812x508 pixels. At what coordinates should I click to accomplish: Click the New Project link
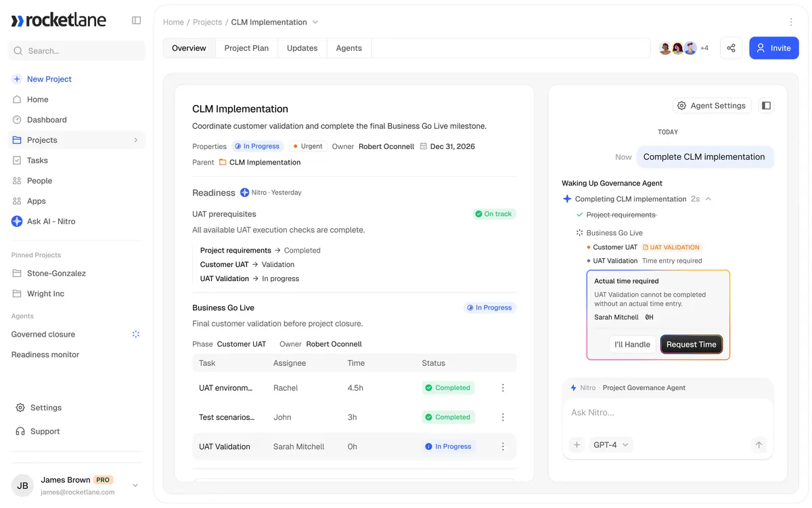pos(49,79)
